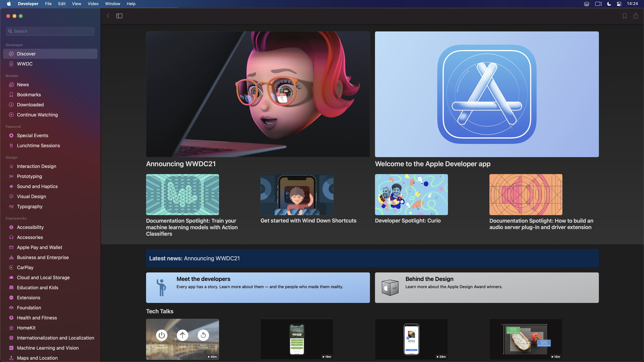
Task: Select Machine Learning and Vision
Action: [47, 348]
